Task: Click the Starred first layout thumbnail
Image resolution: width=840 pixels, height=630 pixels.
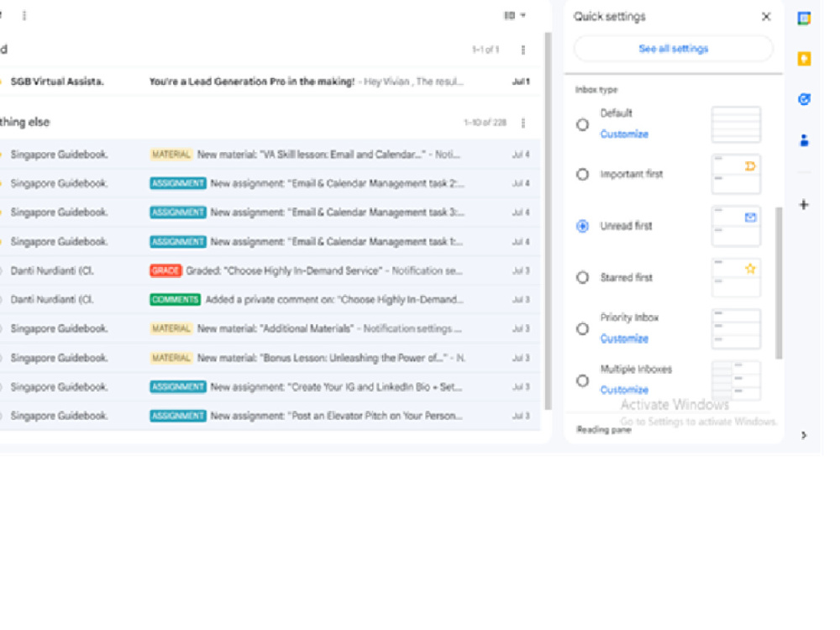Action: (x=736, y=277)
